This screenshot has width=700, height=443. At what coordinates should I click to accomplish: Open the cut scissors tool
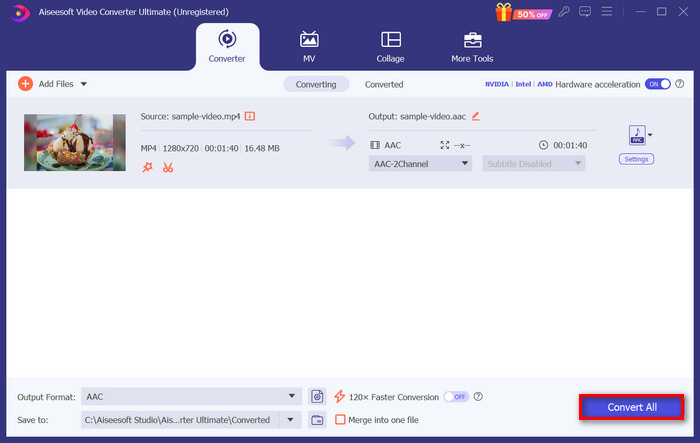pyautogui.click(x=168, y=167)
